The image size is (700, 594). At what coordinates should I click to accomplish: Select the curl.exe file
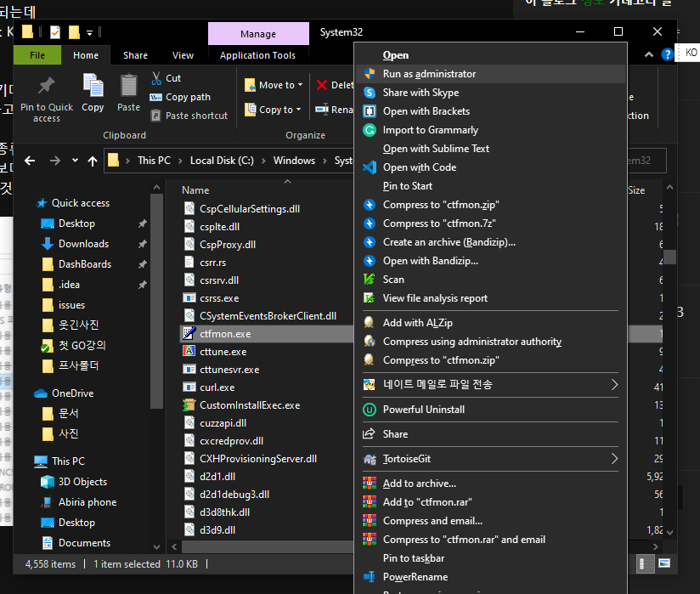coord(217,388)
